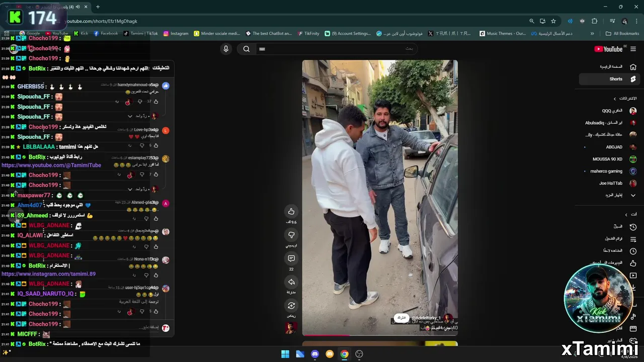Open a new Chrome tab
This screenshot has width=644, height=362.
(98, 7)
